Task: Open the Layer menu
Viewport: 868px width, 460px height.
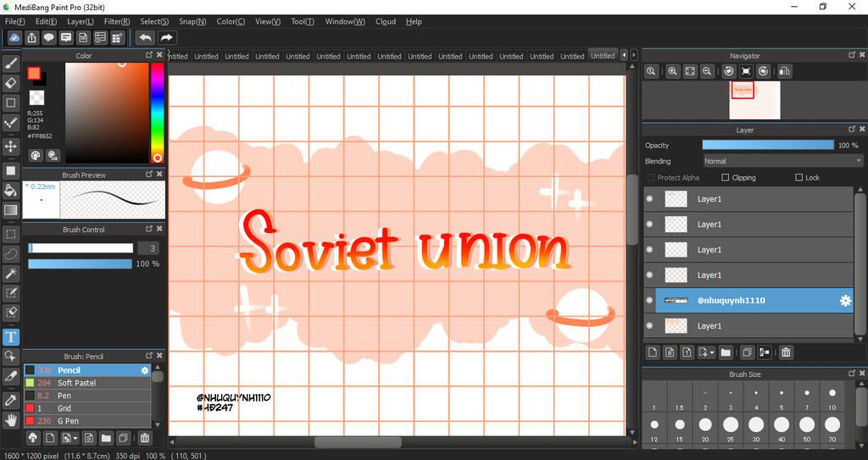Action: pyautogui.click(x=81, y=21)
